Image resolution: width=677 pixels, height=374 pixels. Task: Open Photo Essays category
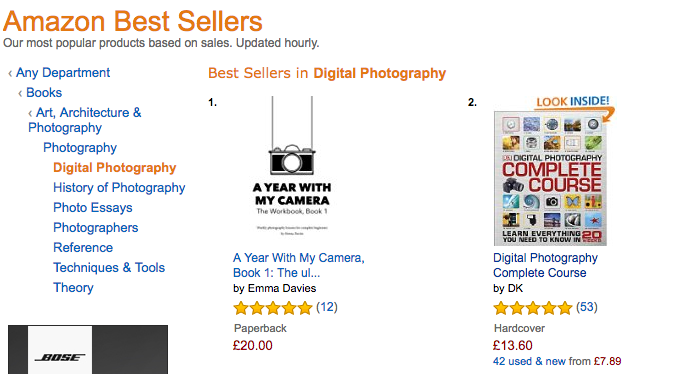pyautogui.click(x=93, y=208)
